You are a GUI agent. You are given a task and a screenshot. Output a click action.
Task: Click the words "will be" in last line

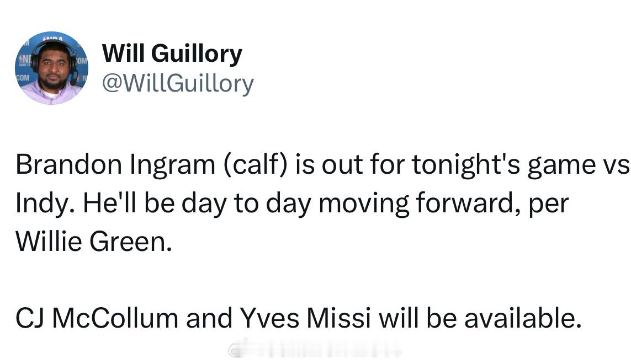418,318
